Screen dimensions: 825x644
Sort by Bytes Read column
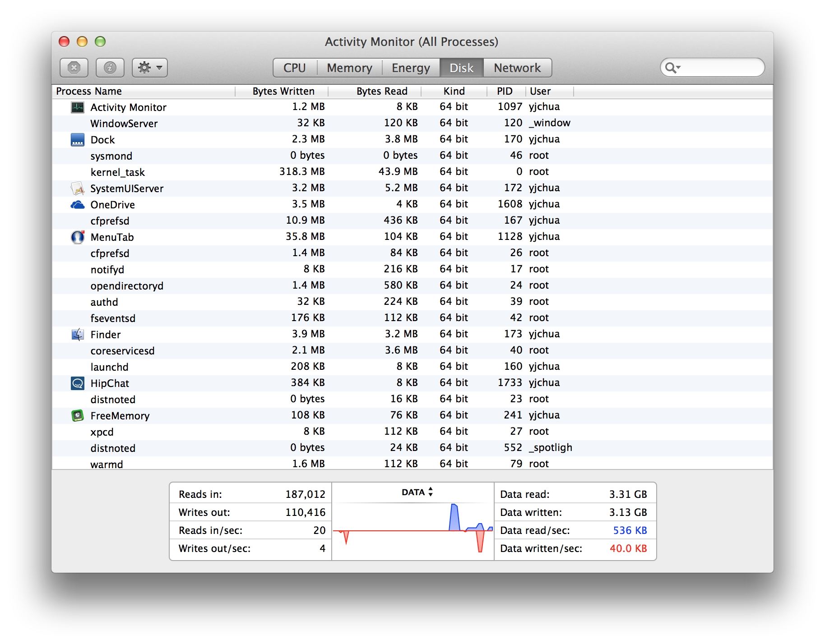pyautogui.click(x=375, y=92)
